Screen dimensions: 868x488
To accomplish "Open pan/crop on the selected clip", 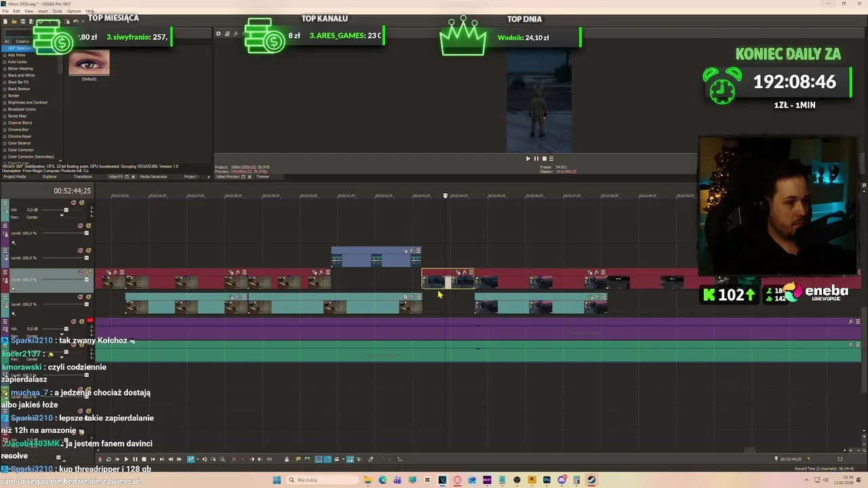I will click(458, 272).
